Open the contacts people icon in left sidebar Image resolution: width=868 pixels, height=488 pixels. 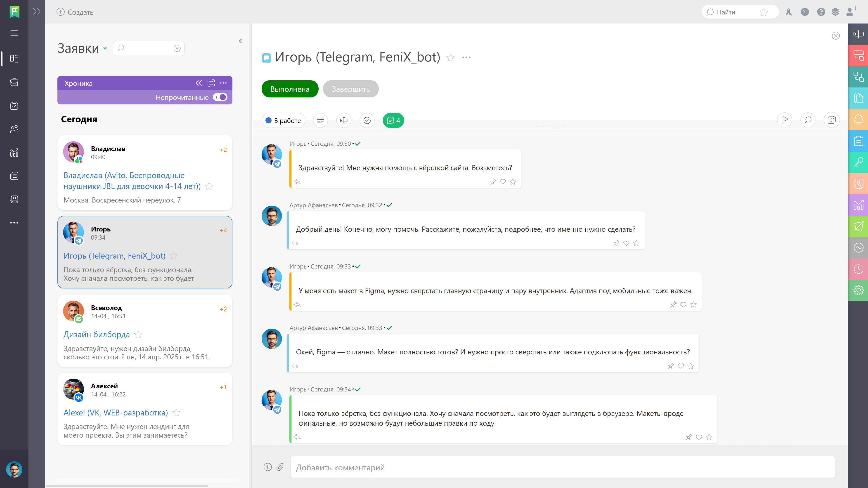[x=14, y=129]
